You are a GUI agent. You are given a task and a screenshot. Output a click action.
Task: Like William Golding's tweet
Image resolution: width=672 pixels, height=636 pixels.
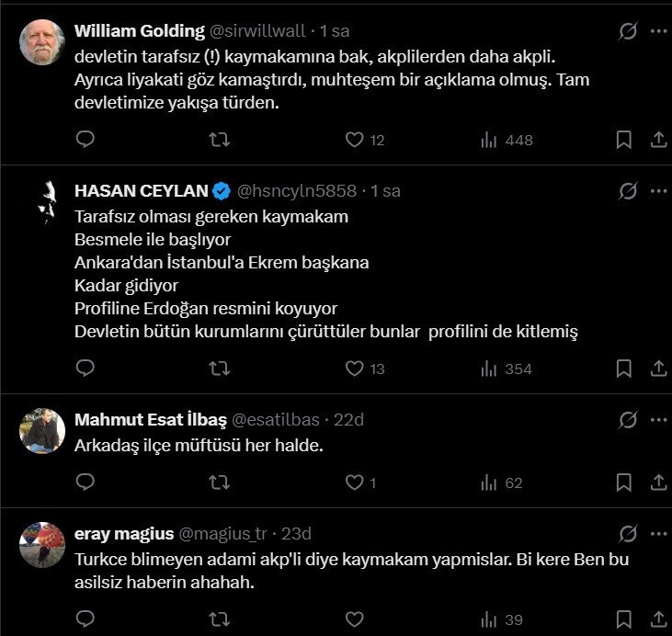coord(354,140)
